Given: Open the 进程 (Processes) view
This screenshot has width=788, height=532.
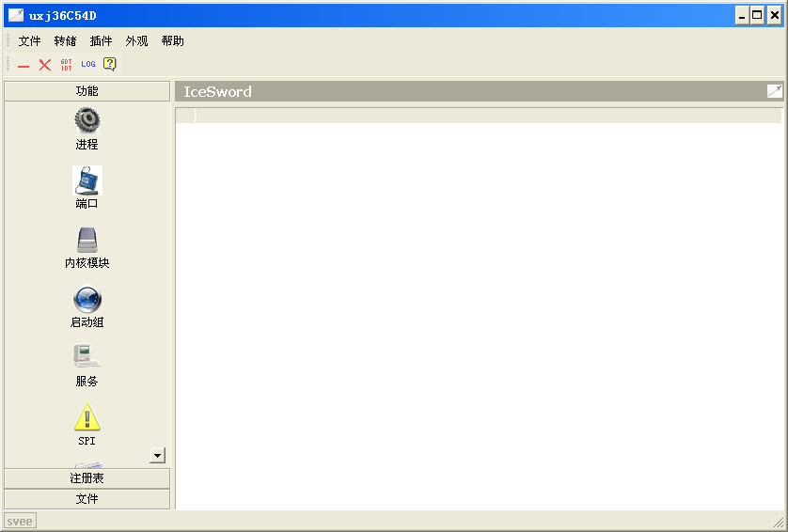Looking at the screenshot, I should point(87,120).
